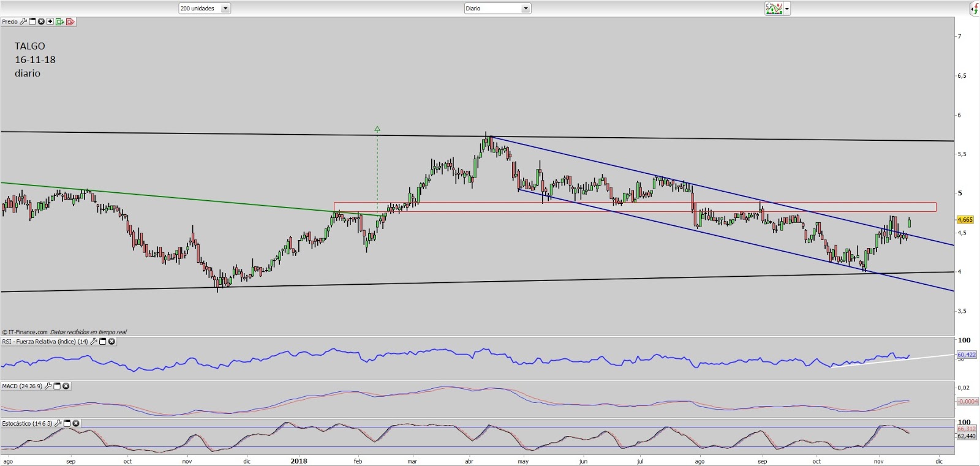Click the 60,422 RSI value tag
980x466 pixels.
click(x=966, y=355)
